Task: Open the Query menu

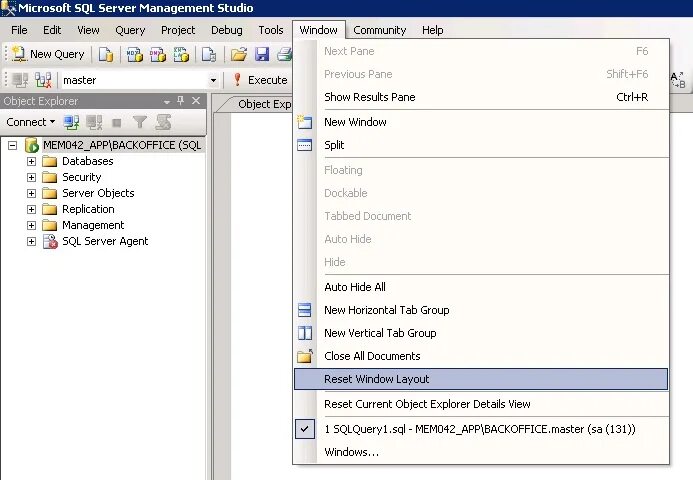Action: point(130,30)
